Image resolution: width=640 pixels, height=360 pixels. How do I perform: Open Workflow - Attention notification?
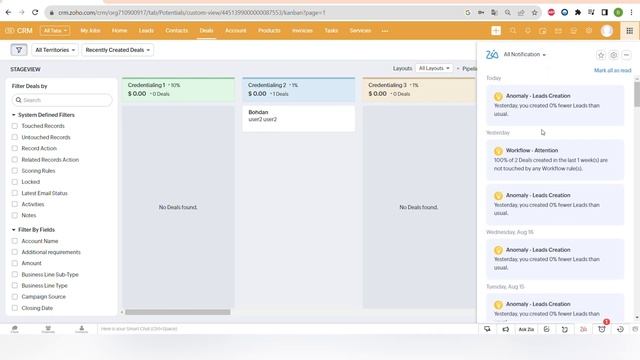(x=555, y=160)
